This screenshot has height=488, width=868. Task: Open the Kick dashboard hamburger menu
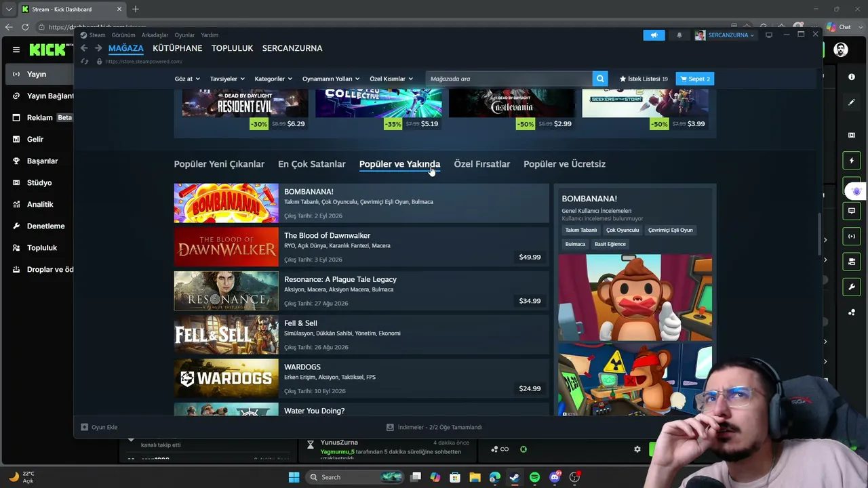coord(16,49)
